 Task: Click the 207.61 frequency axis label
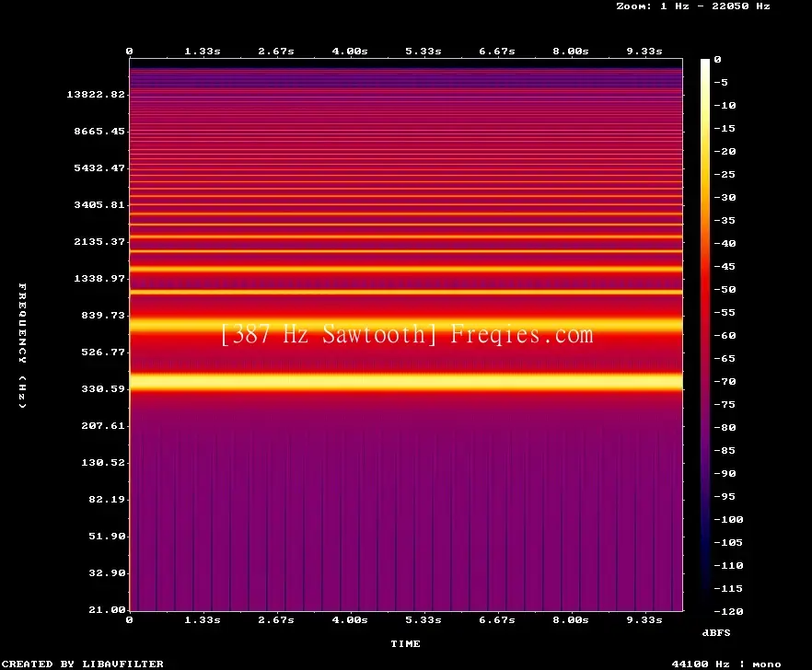[x=103, y=425]
